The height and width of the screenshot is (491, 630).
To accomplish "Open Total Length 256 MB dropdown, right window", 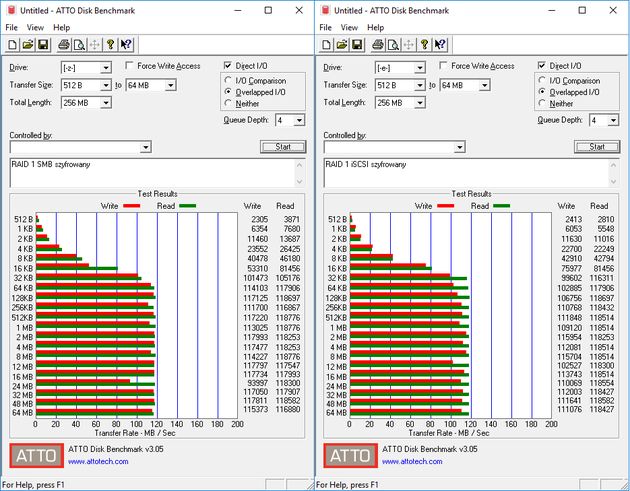I will 420,103.
